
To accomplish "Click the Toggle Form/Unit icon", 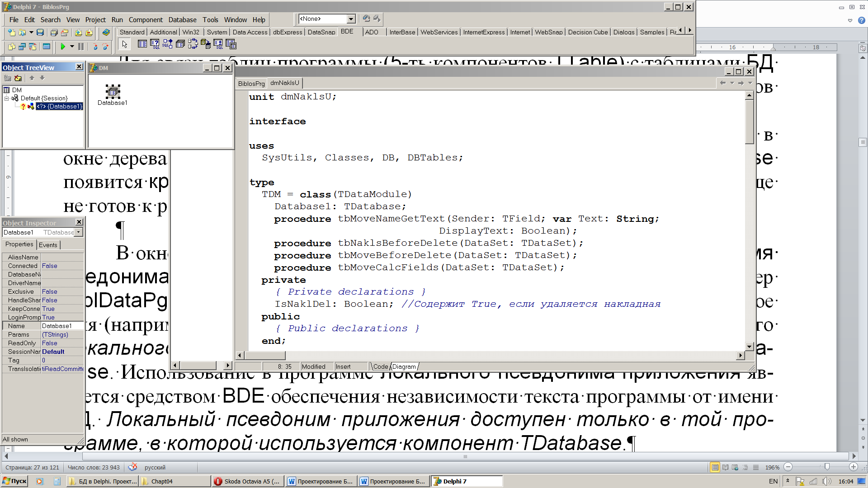I will tap(33, 47).
